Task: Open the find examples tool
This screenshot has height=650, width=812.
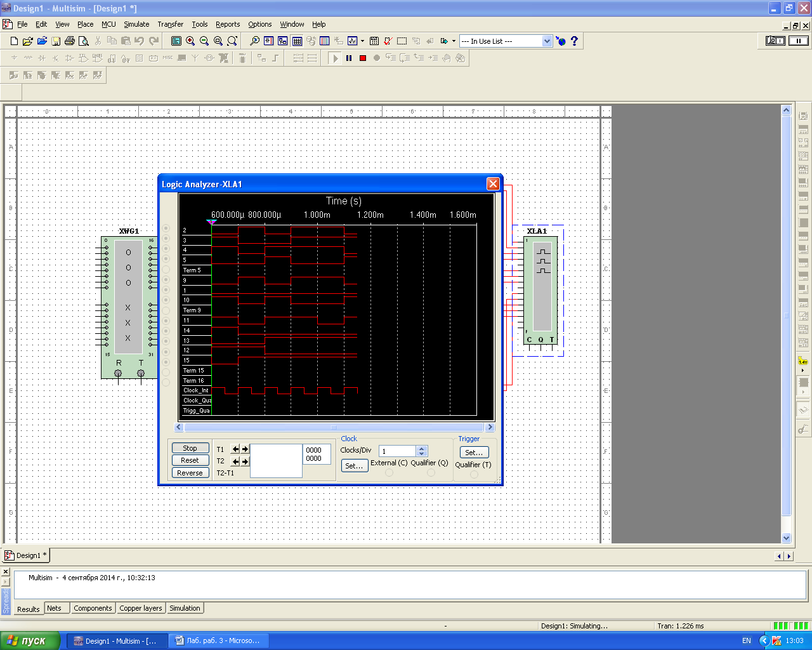Action: 254,41
